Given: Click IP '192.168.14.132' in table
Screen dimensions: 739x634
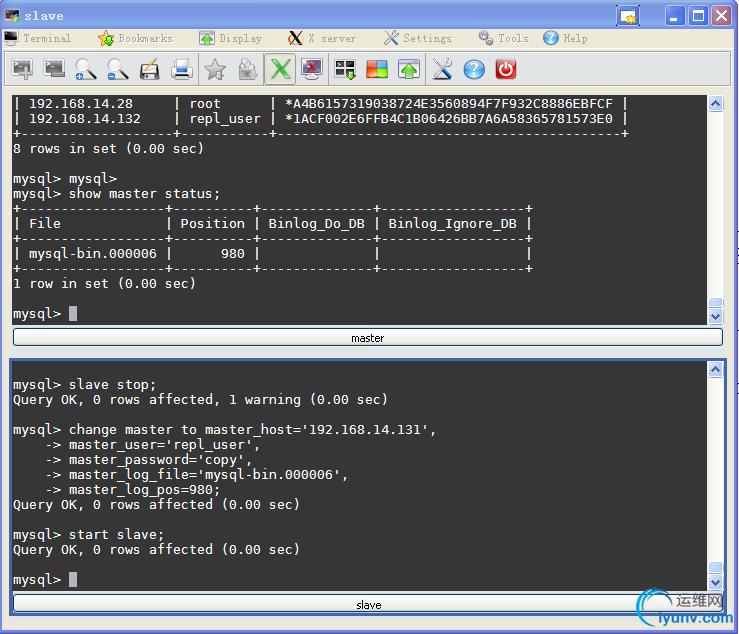Looking at the screenshot, I should tap(85, 119).
